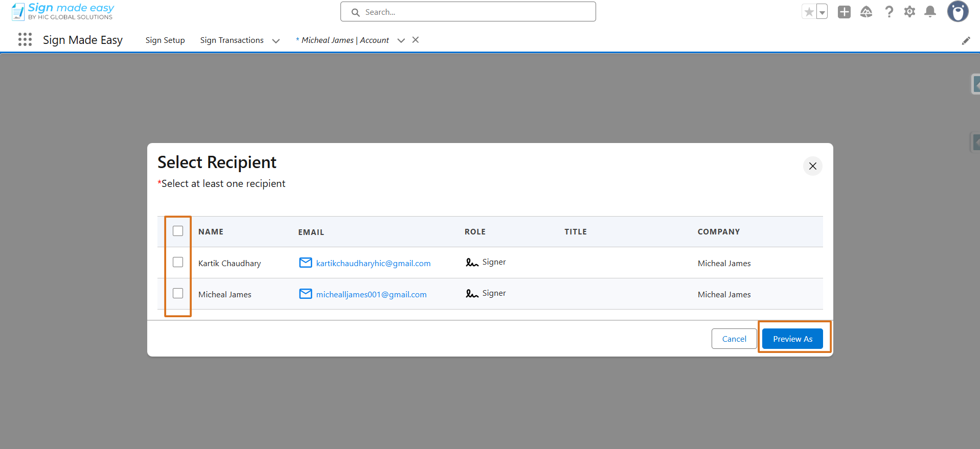This screenshot has width=980, height=449.
Task: Check the Kartik Chaudhary recipient checkbox
Action: 178,262
